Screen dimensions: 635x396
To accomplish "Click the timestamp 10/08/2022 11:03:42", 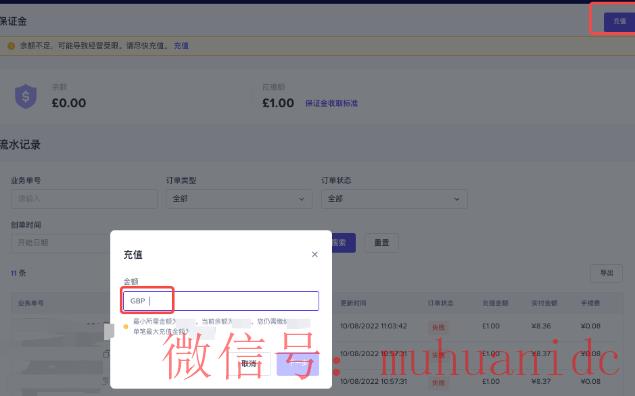I will 373,326.
